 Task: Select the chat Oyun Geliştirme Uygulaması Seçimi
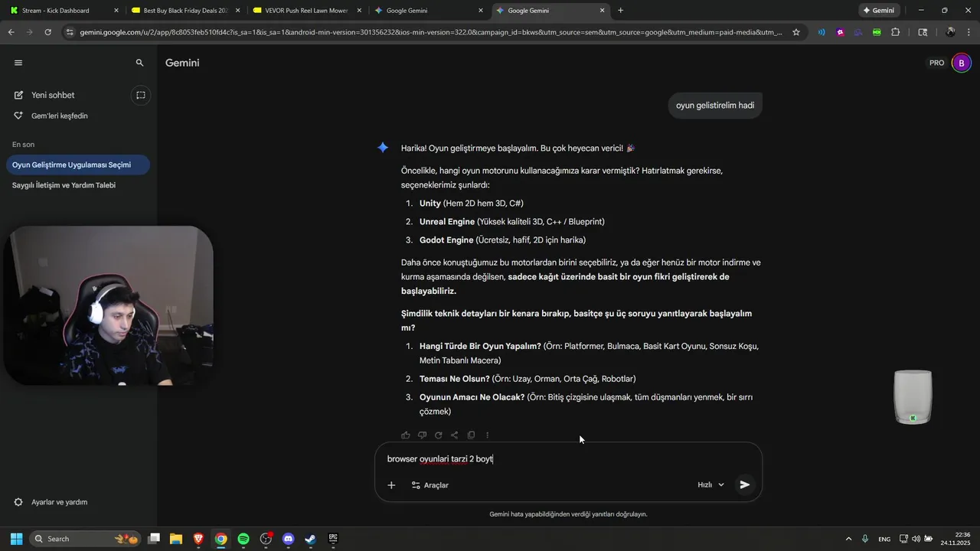pyautogui.click(x=77, y=165)
